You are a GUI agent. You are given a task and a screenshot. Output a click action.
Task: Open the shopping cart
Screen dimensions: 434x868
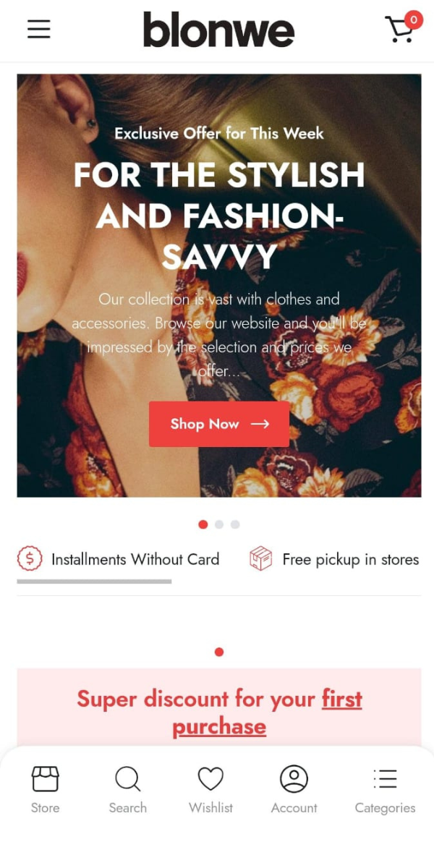(403, 27)
